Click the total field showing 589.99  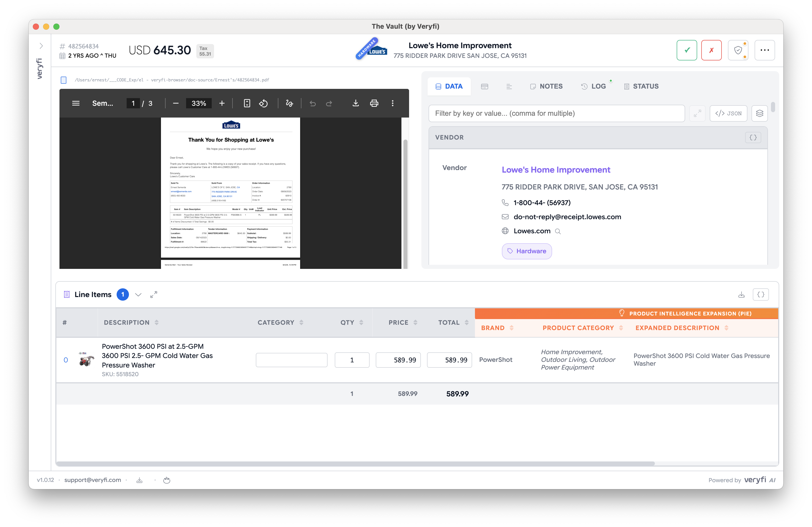[x=449, y=360]
